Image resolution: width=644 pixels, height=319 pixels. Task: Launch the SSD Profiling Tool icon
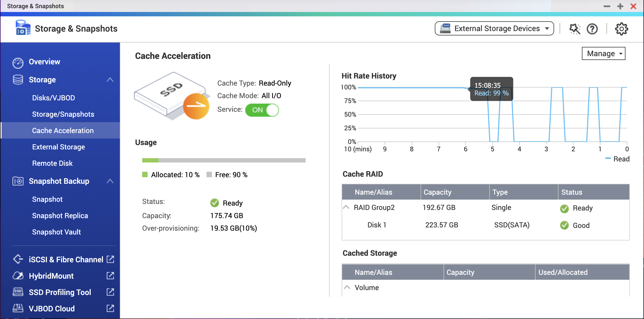click(x=17, y=292)
